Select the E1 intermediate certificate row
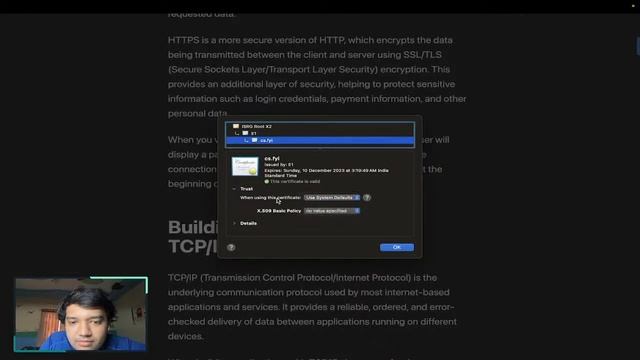Viewport: 640px width, 360px height. point(320,133)
